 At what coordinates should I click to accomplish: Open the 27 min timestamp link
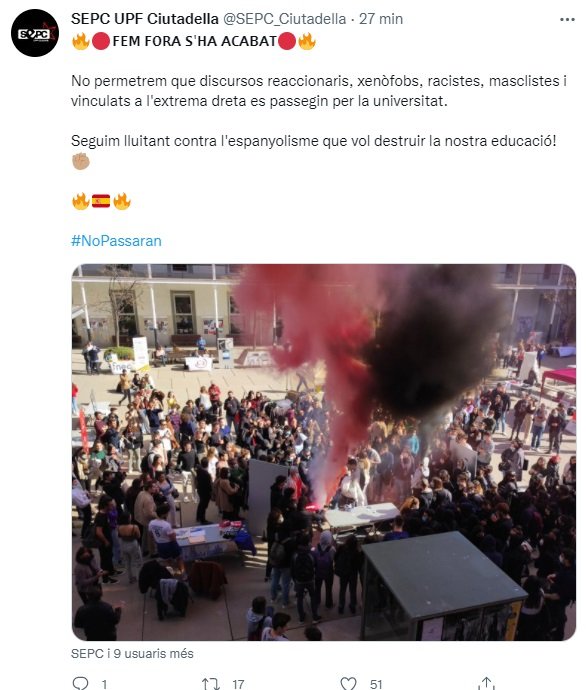tap(381, 19)
